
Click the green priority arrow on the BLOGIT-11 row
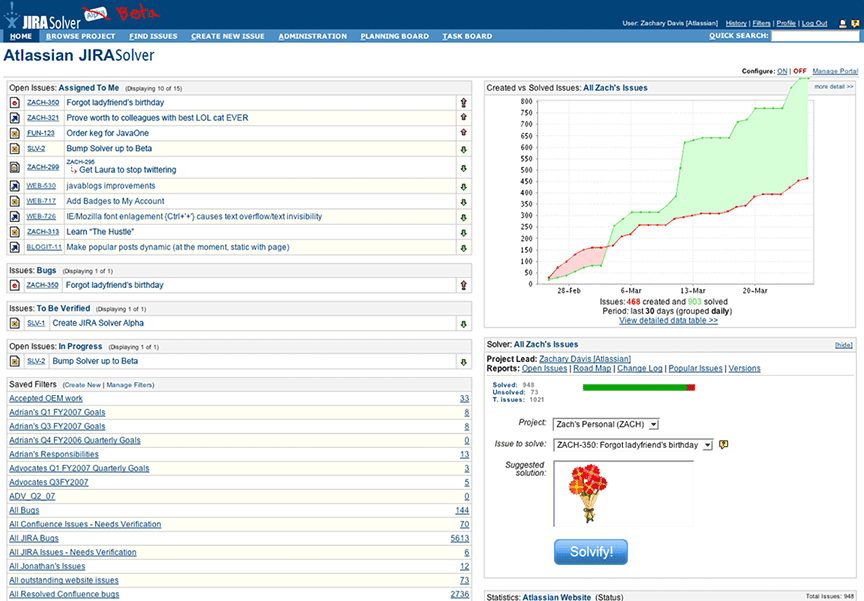pyautogui.click(x=463, y=247)
